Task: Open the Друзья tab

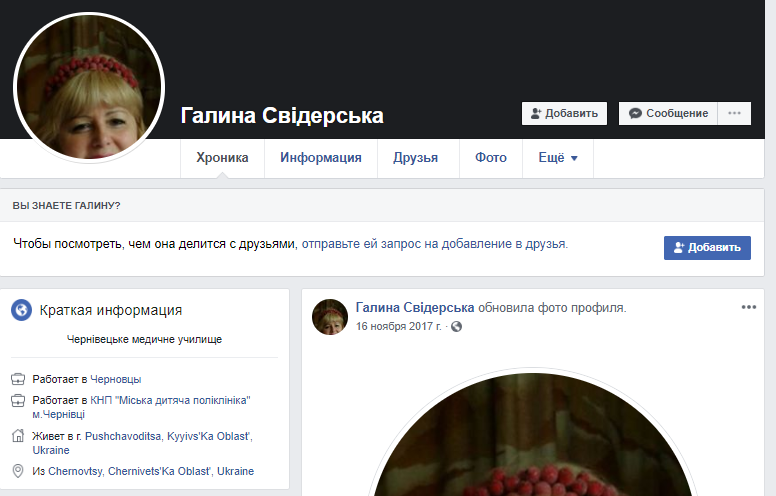Action: coord(416,158)
